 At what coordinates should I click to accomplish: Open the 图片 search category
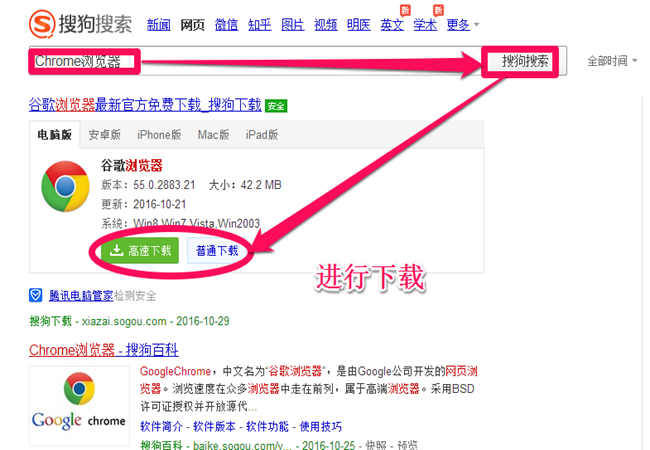coord(293,25)
